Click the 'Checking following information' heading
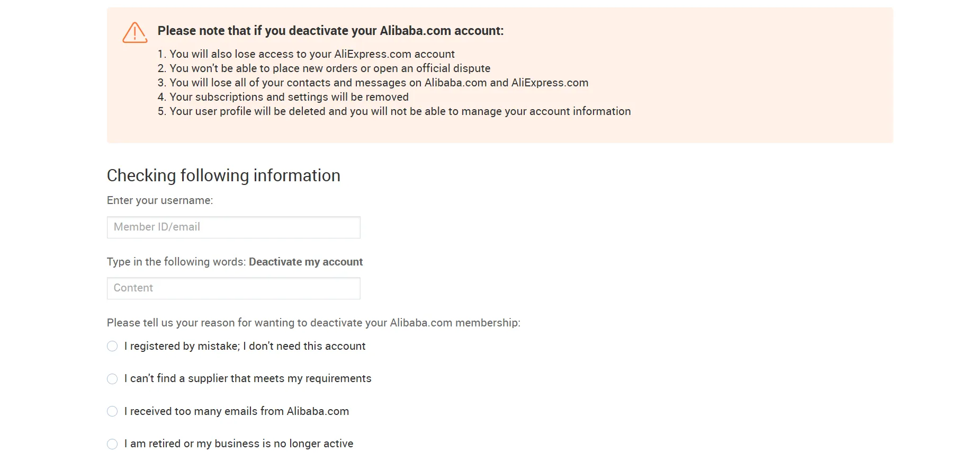980x460 pixels. pos(223,175)
